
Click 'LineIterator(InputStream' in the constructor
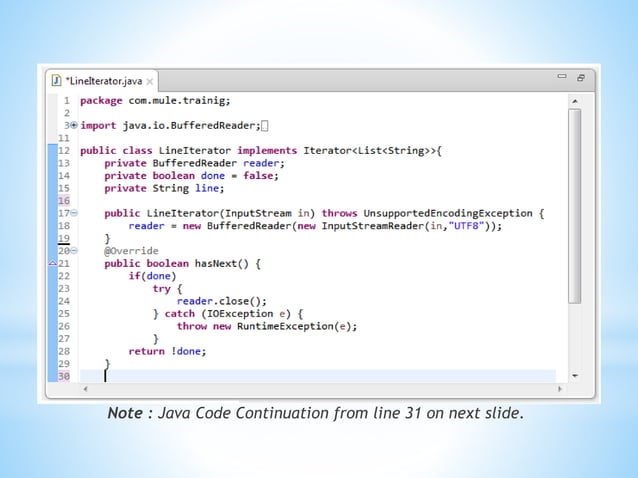click(x=219, y=213)
